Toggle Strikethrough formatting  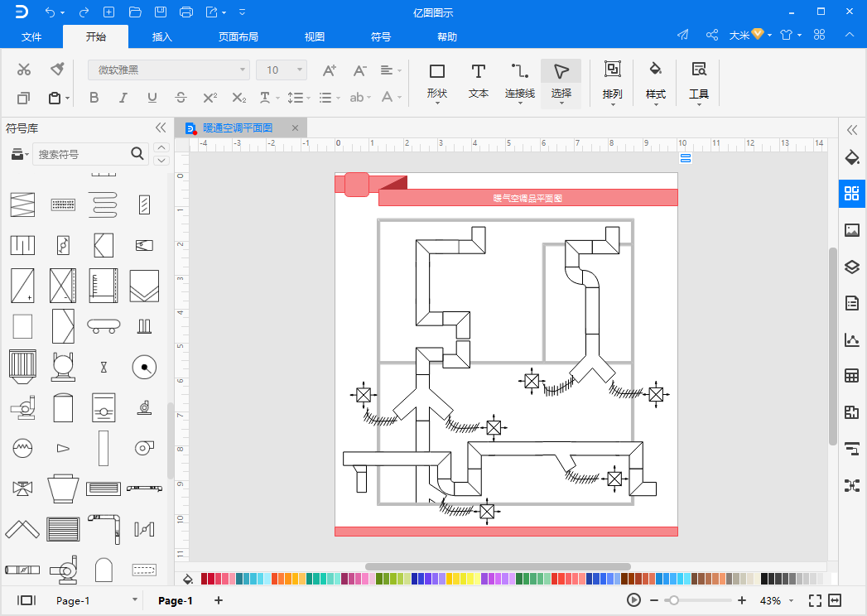click(x=181, y=98)
